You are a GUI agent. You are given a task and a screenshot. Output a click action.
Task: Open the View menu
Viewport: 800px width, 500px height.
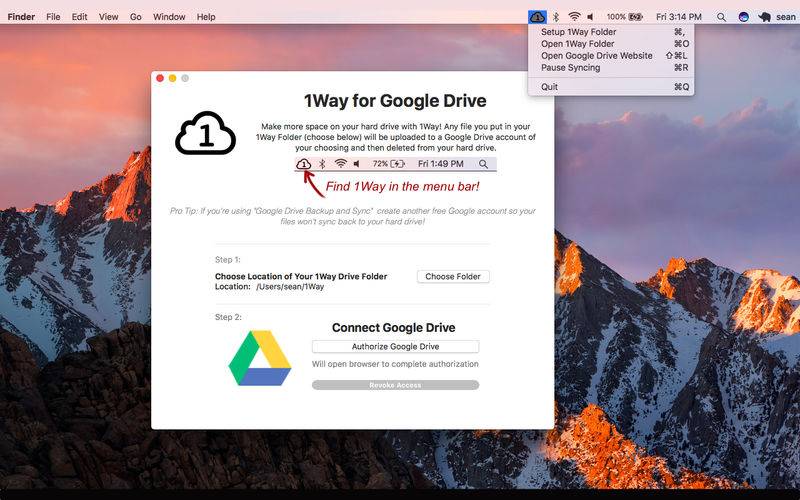click(x=108, y=17)
